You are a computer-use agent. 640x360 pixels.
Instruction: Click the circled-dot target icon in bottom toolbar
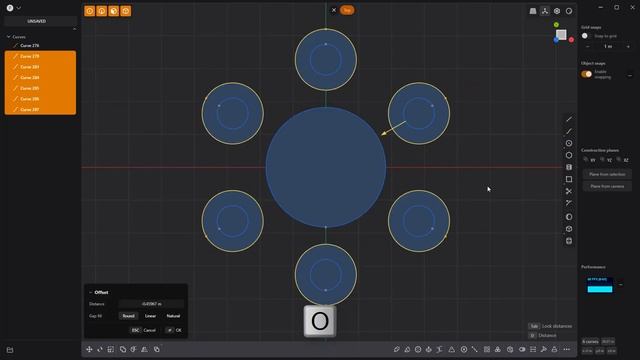point(464,349)
